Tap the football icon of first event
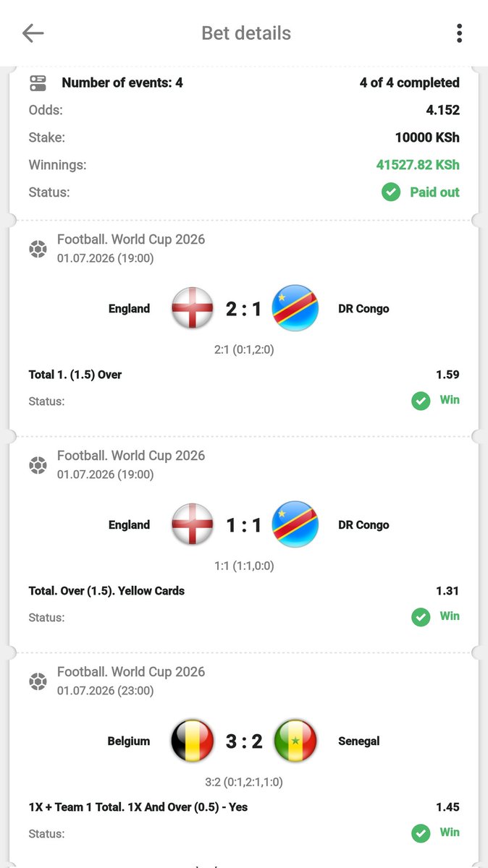This screenshot has height=868, width=488. [38, 249]
